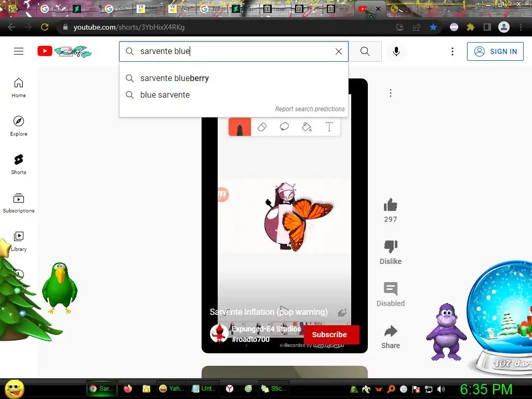Open the Yahoo 'Yah...' taskbar item
The width and height of the screenshot is (532, 399).
point(172,389)
